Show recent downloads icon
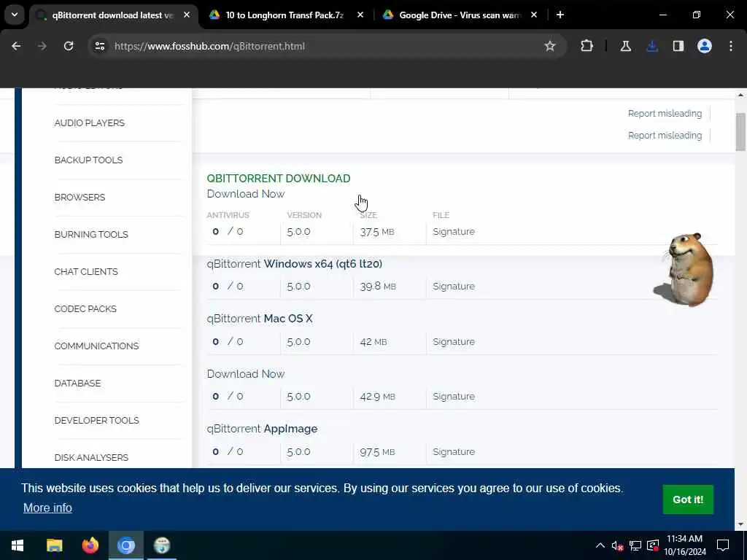747x560 pixels. coord(652,46)
